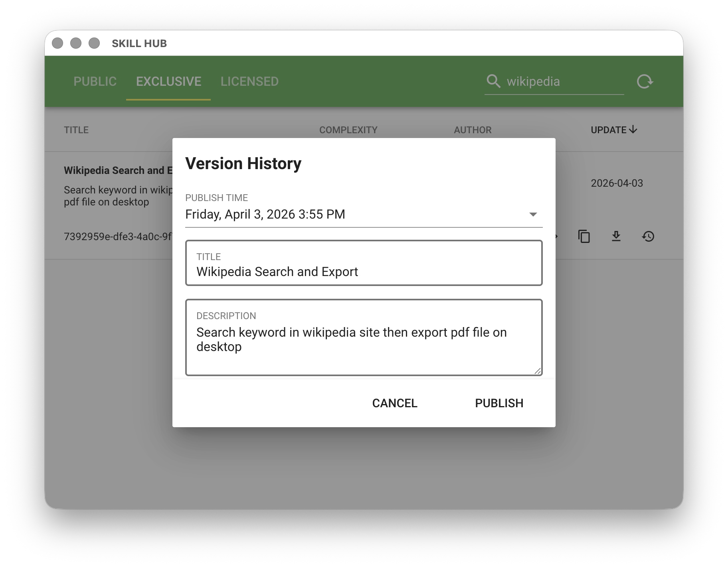Sort by the COMPLEXITY column header
728x568 pixels.
pyautogui.click(x=348, y=130)
